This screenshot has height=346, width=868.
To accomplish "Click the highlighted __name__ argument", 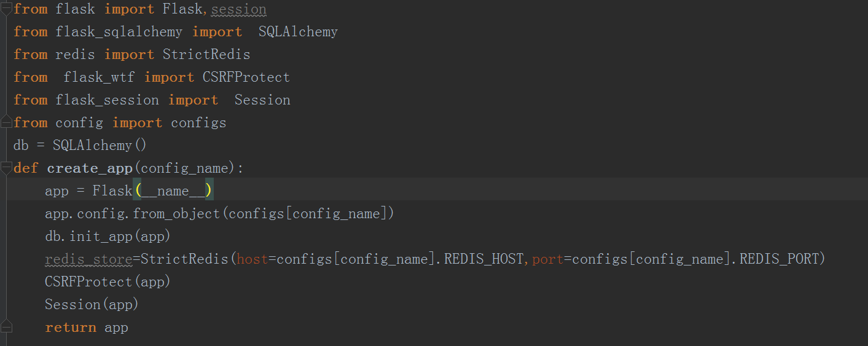I will (173, 191).
